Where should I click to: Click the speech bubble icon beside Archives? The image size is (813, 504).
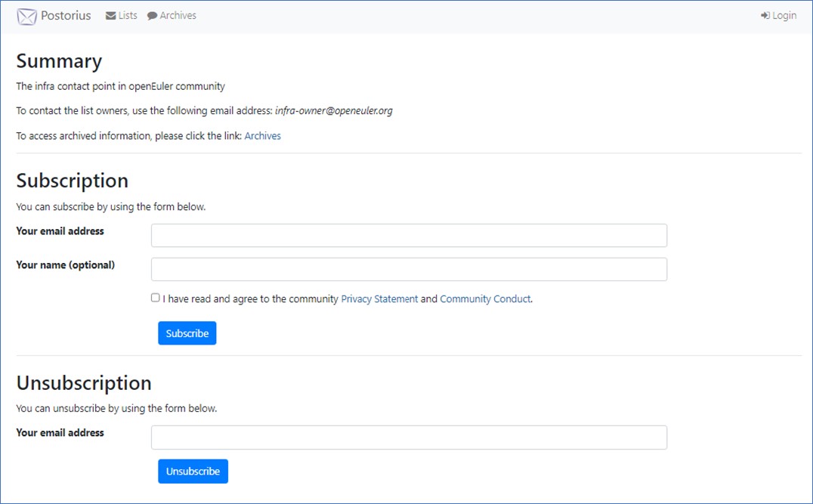152,16
